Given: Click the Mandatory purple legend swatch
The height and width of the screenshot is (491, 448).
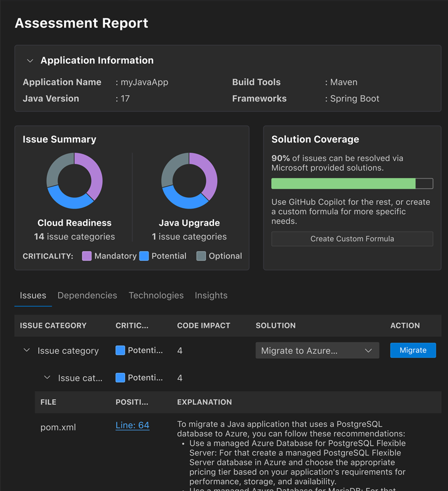Looking at the screenshot, I should 87,256.
